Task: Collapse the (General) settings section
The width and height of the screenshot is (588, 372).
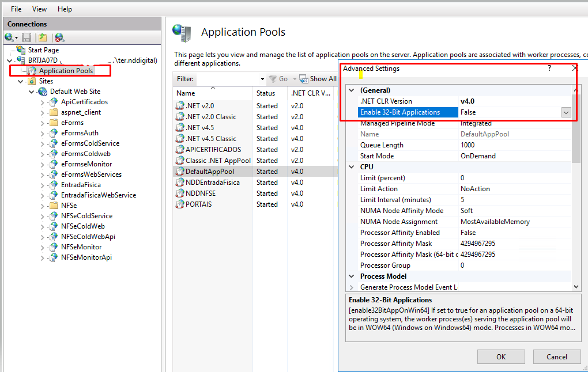Action: (352, 90)
